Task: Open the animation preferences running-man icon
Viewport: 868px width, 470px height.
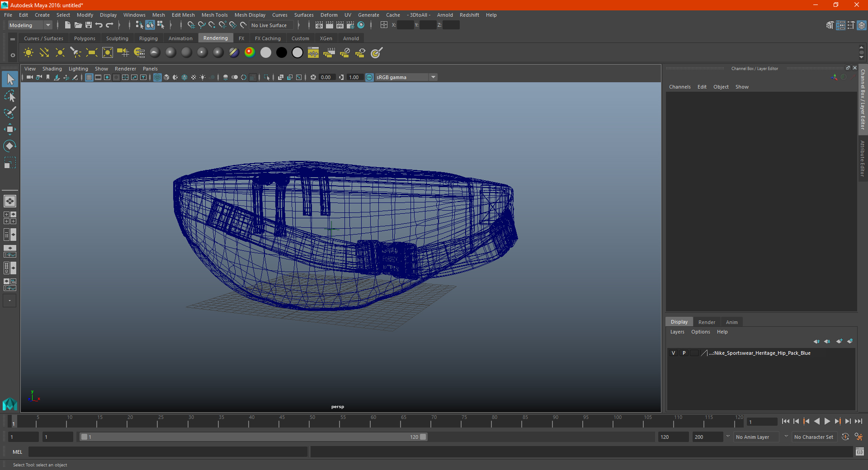Action: (859, 437)
